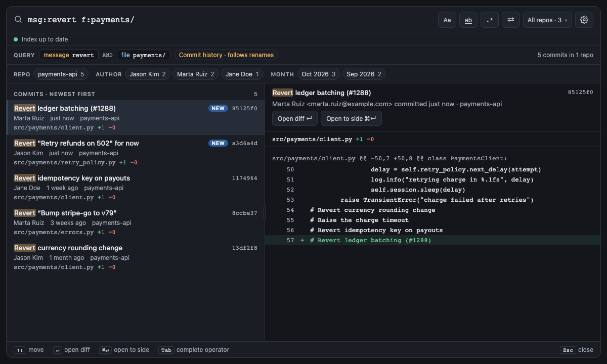Click commit hash 85125f0 in list

[245, 108]
